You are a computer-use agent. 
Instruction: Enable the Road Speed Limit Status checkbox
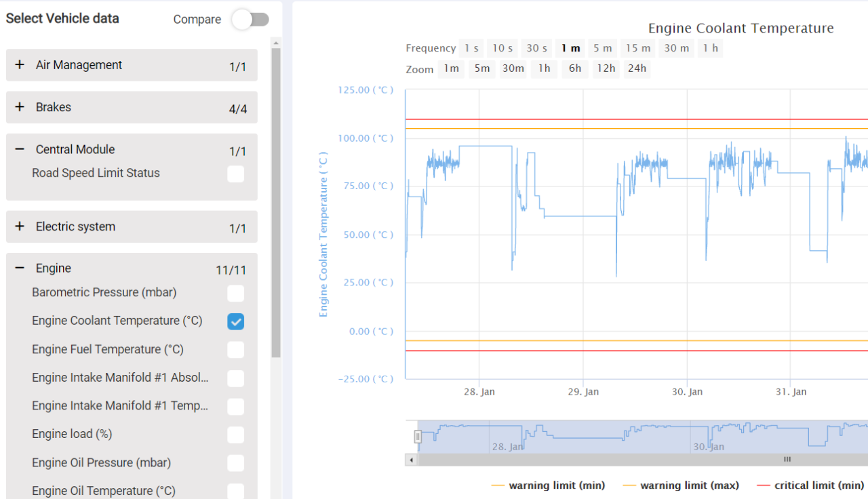(235, 174)
